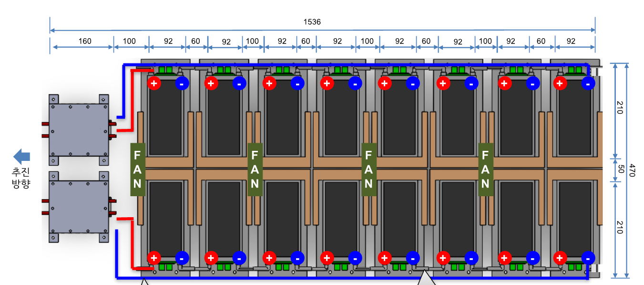
Task: Click the rightmost green FAN label
Action: click(486, 169)
